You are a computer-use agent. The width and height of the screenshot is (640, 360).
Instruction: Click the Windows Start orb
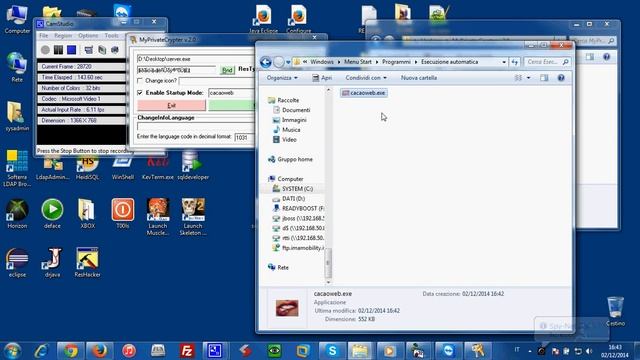pos(12,351)
